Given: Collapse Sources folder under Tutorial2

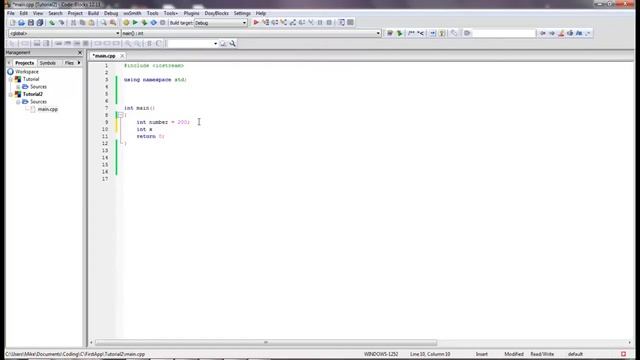Looking at the screenshot, I should click(18, 102).
